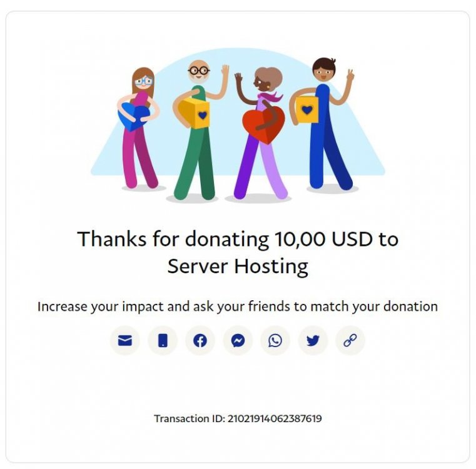Click the 'Transaction ID:' label

190,418
